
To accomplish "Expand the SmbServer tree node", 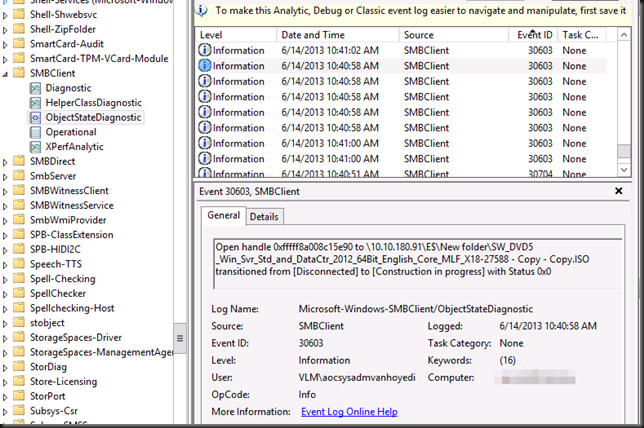I will (x=5, y=177).
